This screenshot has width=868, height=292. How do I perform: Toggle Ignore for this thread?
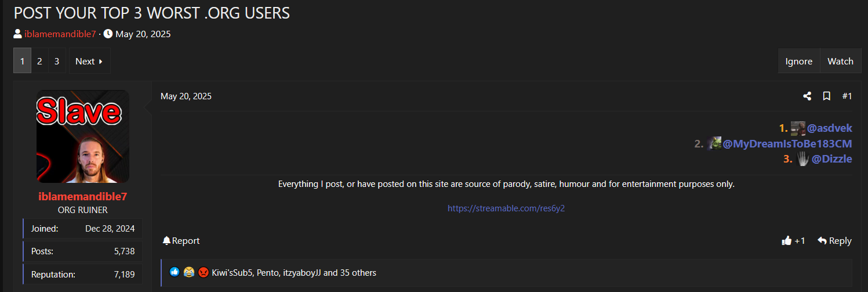tap(799, 61)
